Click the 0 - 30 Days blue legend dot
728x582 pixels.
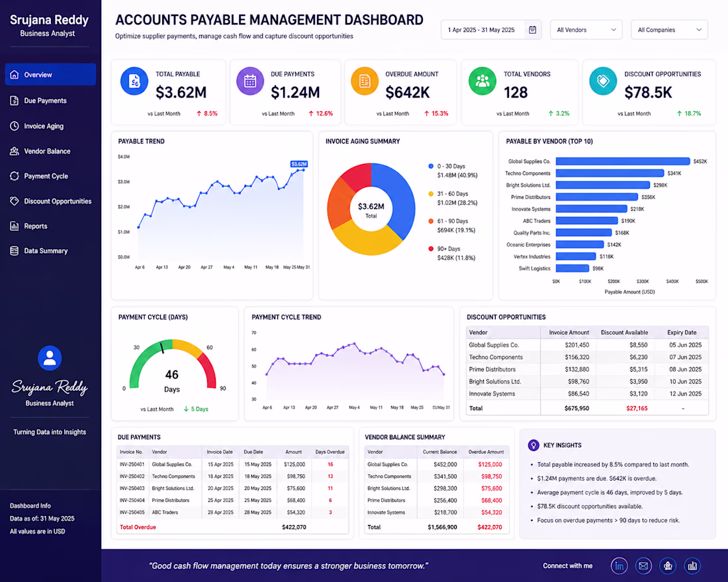(431, 166)
